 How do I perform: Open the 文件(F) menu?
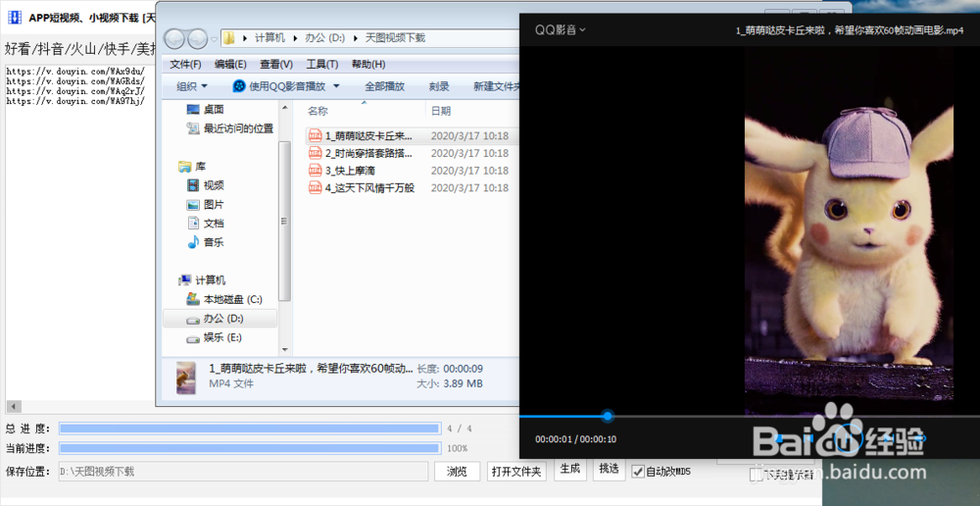tap(185, 65)
